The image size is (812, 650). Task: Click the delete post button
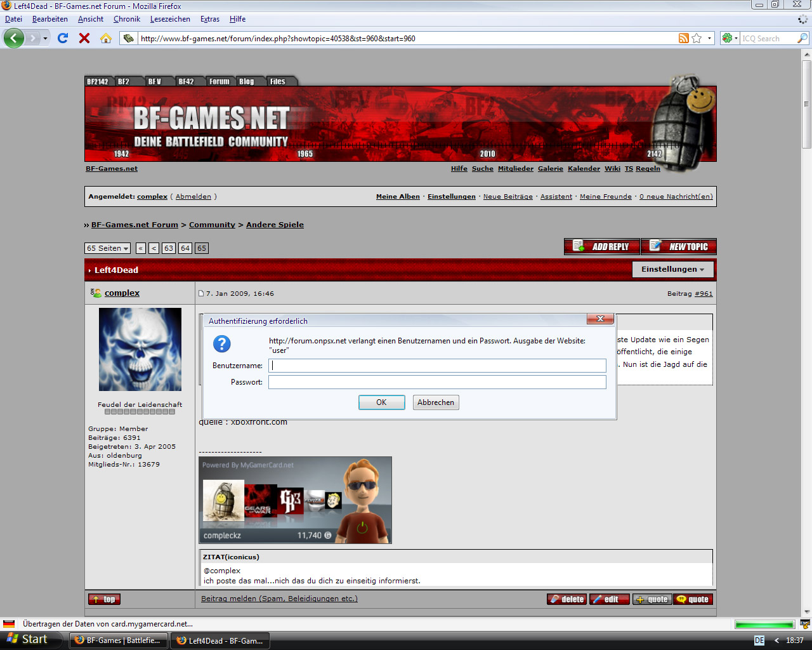click(x=566, y=599)
